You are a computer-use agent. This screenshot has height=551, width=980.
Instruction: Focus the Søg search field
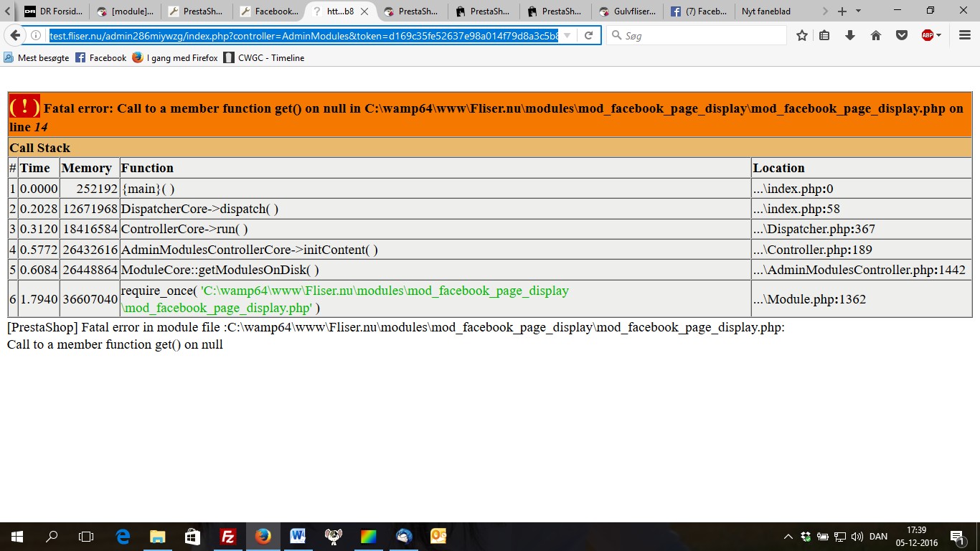click(697, 35)
